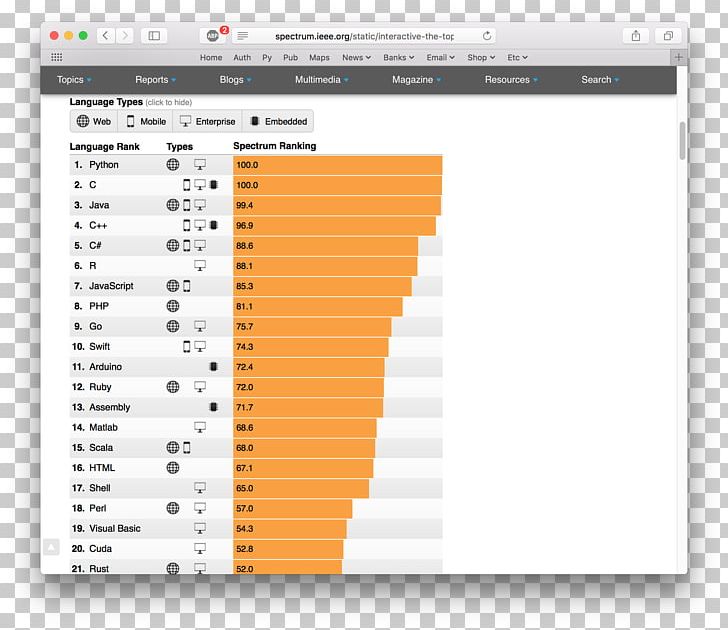The width and height of the screenshot is (728, 630).
Task: Select the Python language row label
Action: (x=104, y=165)
